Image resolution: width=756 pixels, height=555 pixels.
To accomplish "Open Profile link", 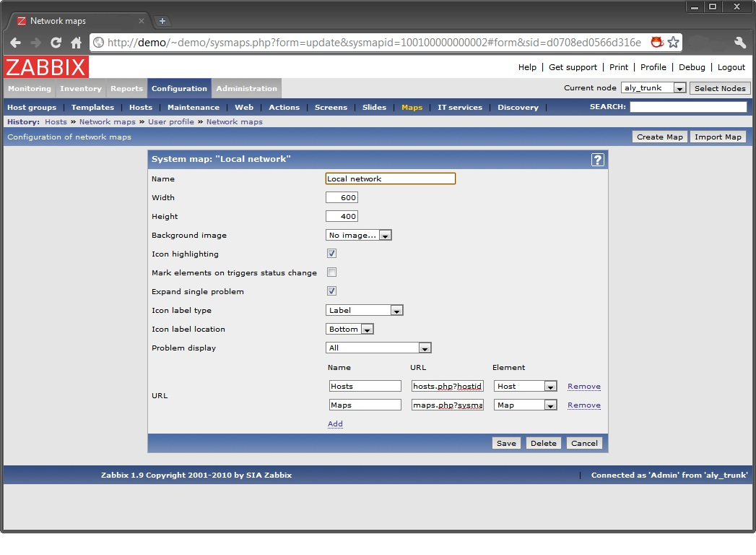I will tap(653, 67).
